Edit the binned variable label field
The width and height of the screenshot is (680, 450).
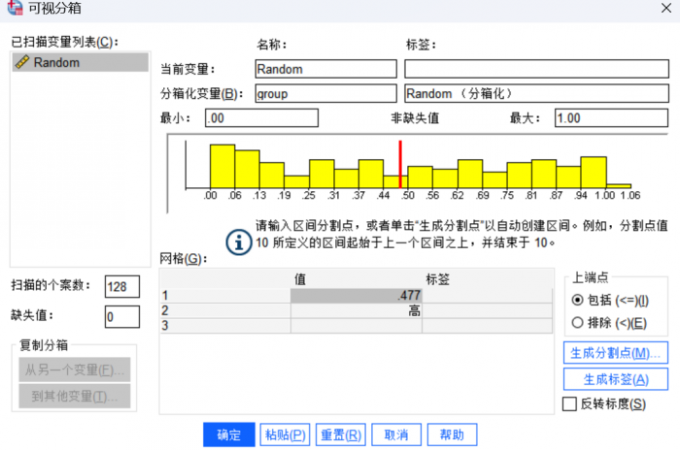[x=536, y=93]
